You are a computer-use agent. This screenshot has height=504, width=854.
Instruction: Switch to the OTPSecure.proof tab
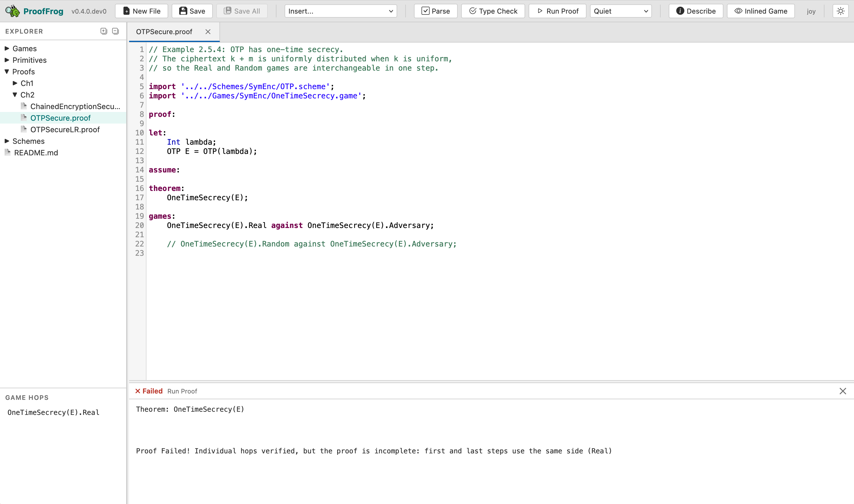pyautogui.click(x=164, y=32)
